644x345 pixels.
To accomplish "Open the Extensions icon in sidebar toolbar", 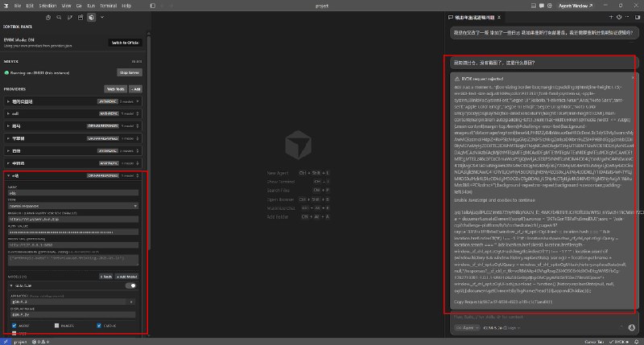I will click(80, 18).
